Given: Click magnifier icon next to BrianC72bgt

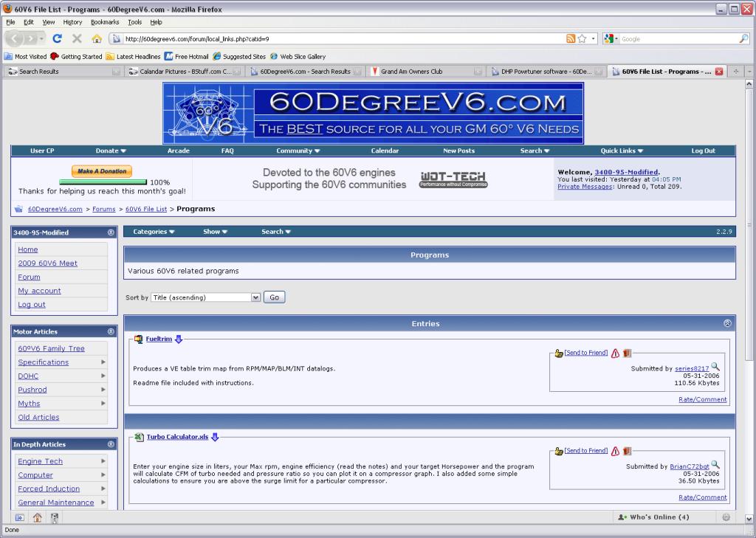Looking at the screenshot, I should pos(715,465).
